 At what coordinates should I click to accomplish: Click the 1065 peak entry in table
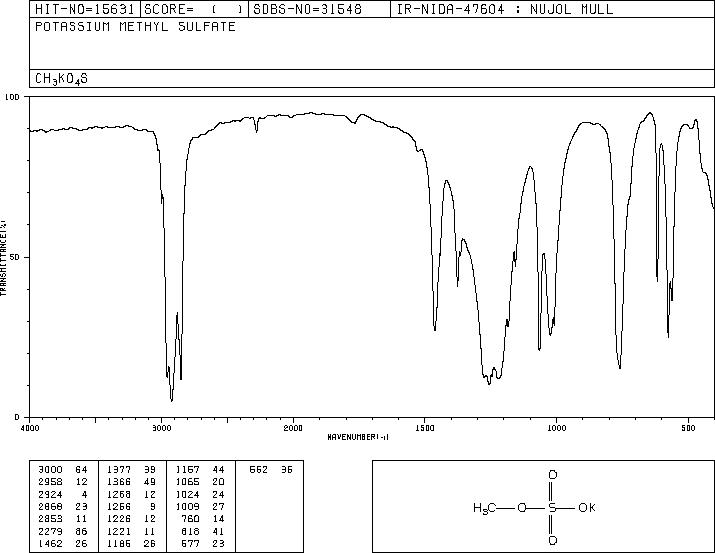200,482
